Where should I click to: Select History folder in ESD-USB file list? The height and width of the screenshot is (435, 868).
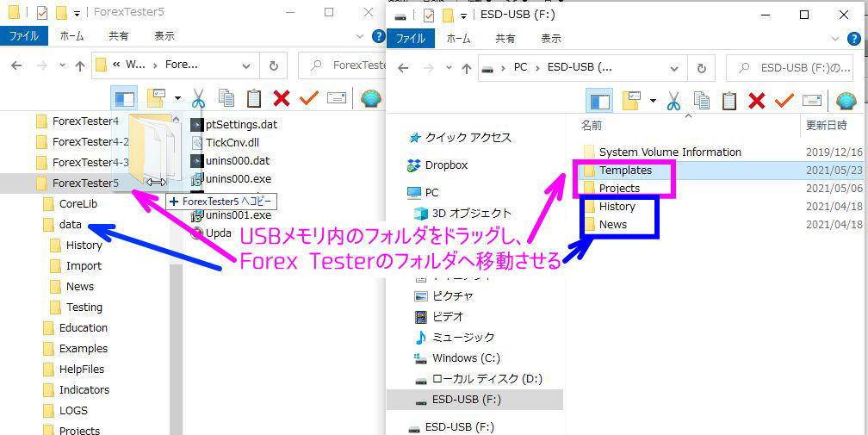tap(617, 207)
